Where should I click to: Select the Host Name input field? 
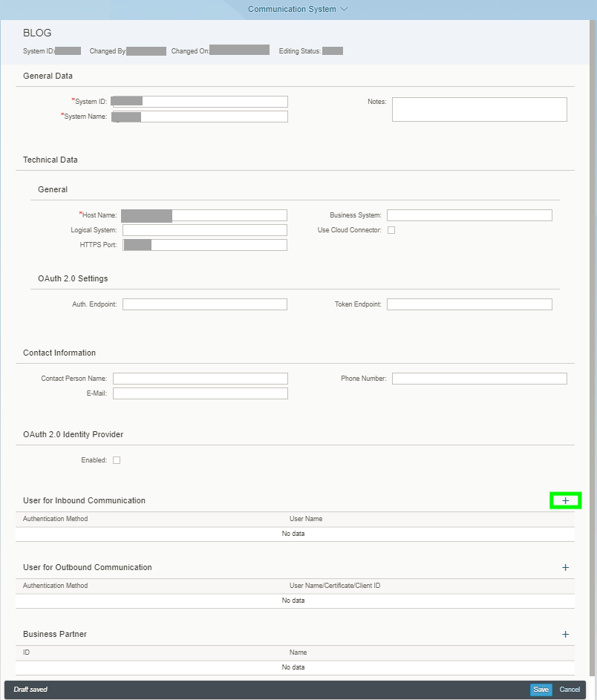pos(204,215)
